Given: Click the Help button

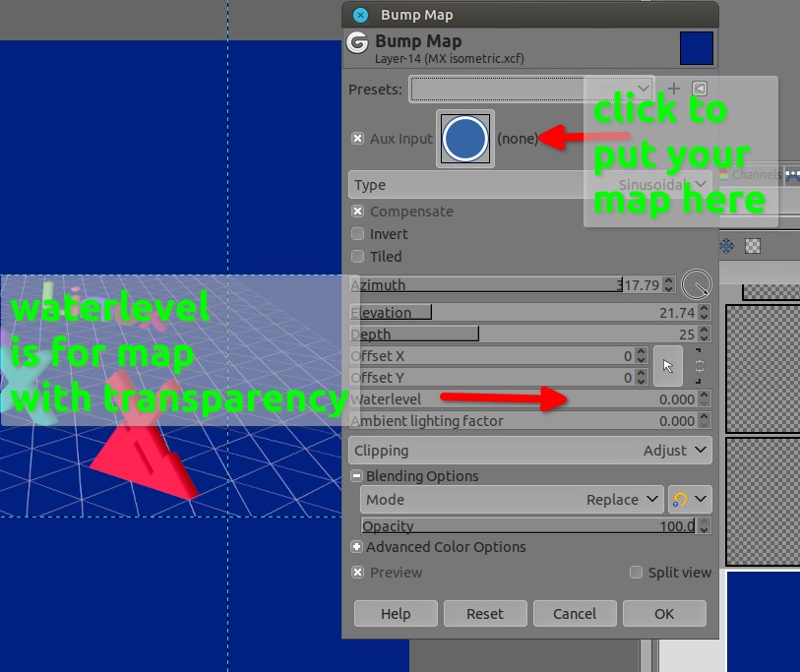Looking at the screenshot, I should (x=396, y=613).
